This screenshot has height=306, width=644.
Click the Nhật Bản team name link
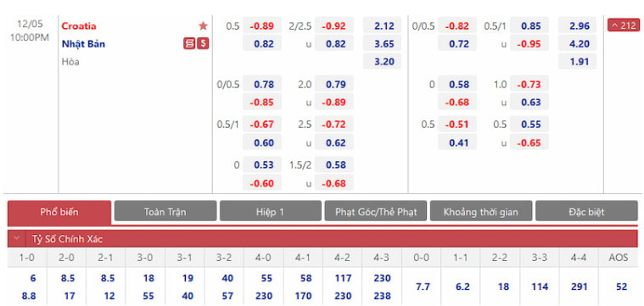[x=83, y=44]
